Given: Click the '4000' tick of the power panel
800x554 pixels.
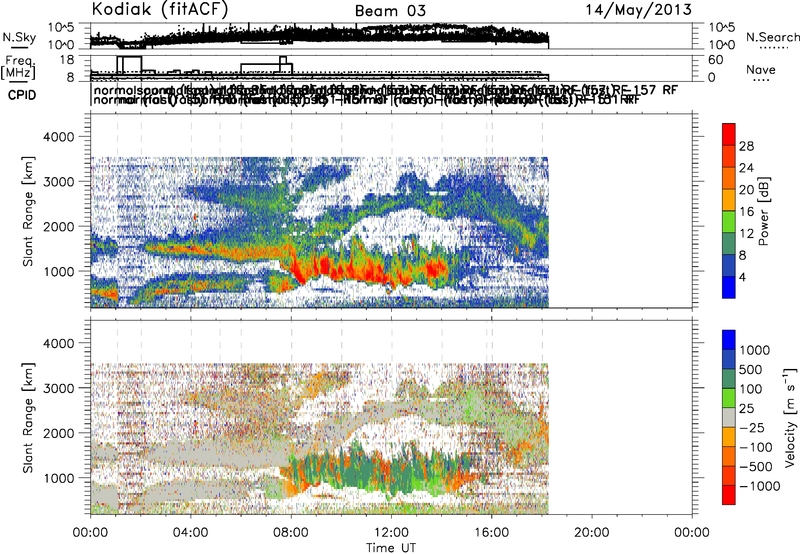Looking at the screenshot, I should click(x=61, y=137).
